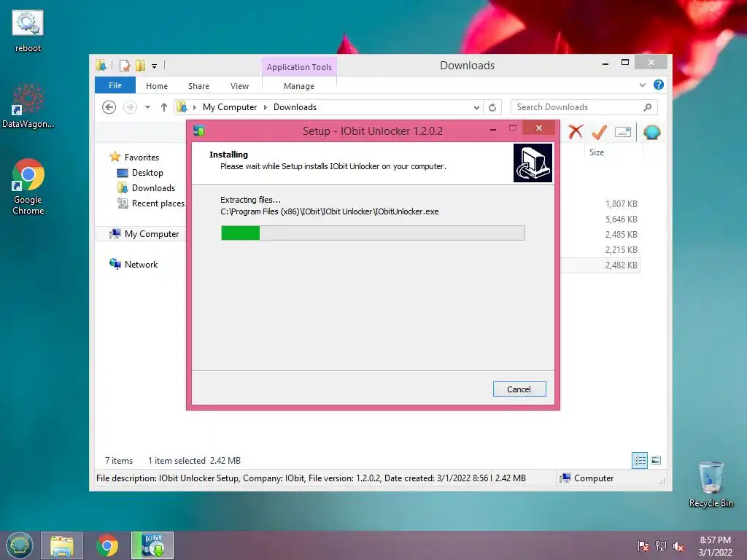This screenshot has height=560, width=747.
Task: Select the file sized 2,215 KB
Action: pos(621,249)
